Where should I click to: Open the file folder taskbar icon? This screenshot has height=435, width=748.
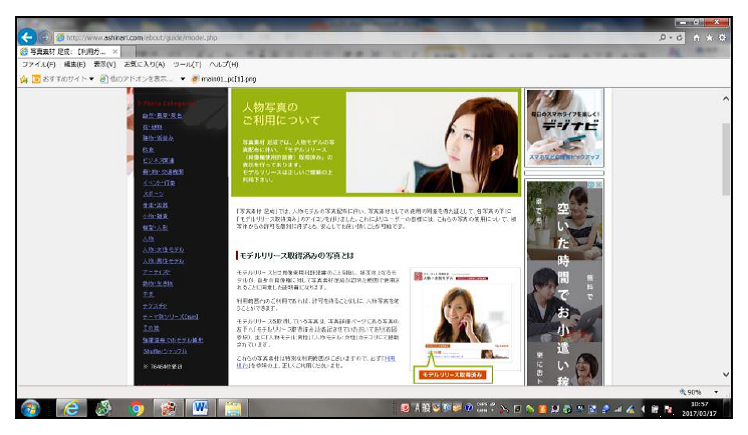[233, 409]
